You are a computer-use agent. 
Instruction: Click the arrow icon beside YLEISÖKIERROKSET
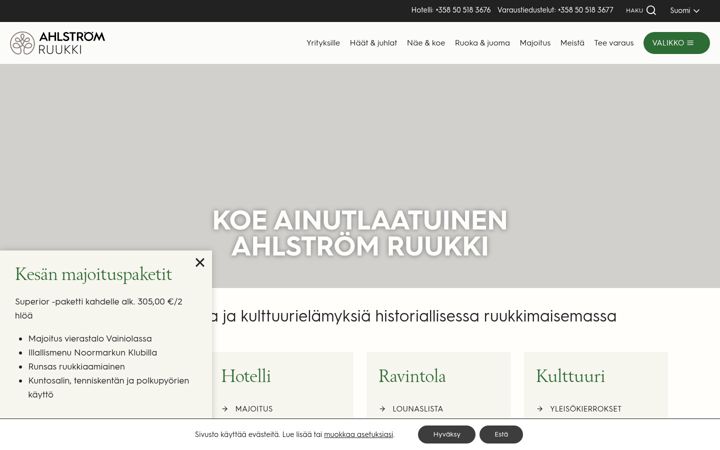pos(540,408)
